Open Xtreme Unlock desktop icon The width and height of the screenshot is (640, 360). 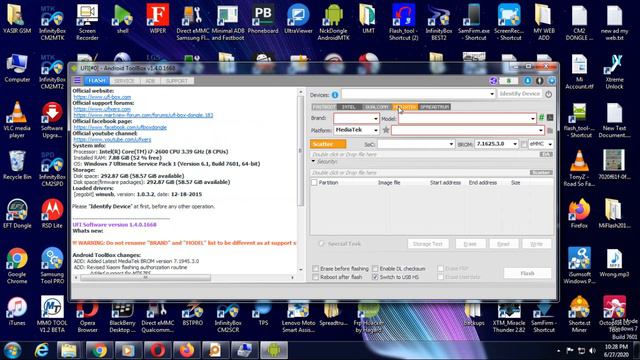click(614, 71)
